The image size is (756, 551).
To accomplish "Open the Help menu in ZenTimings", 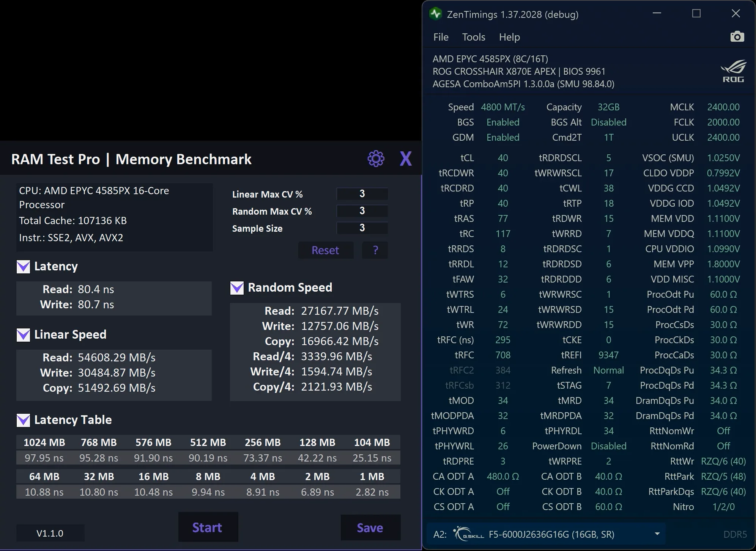I will [509, 37].
